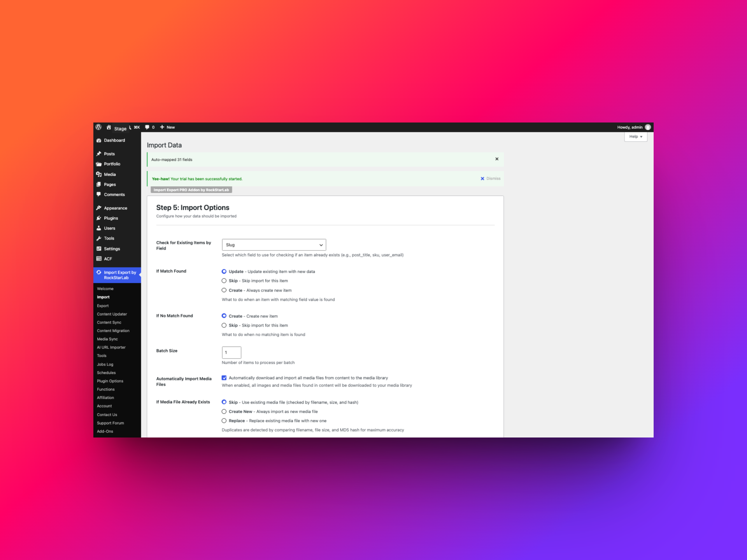Open the comments bubble icon in admin bar
The height and width of the screenshot is (560, 747).
[x=147, y=127]
